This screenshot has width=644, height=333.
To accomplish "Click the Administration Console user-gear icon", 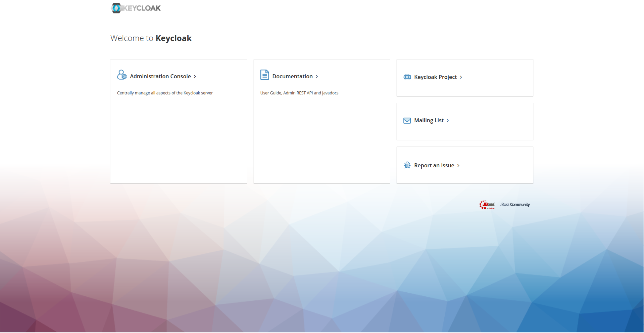I will (x=122, y=75).
